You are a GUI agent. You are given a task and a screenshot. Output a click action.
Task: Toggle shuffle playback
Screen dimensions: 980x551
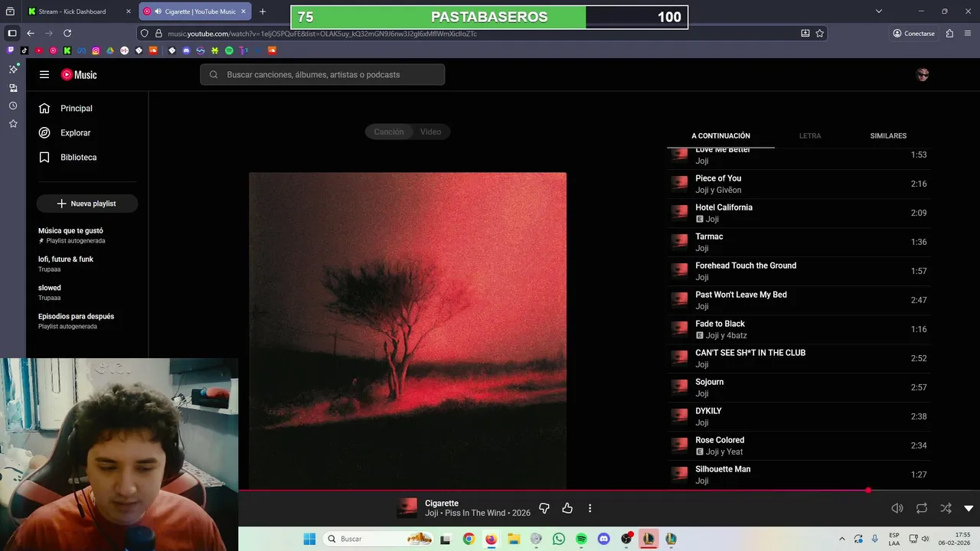click(946, 508)
